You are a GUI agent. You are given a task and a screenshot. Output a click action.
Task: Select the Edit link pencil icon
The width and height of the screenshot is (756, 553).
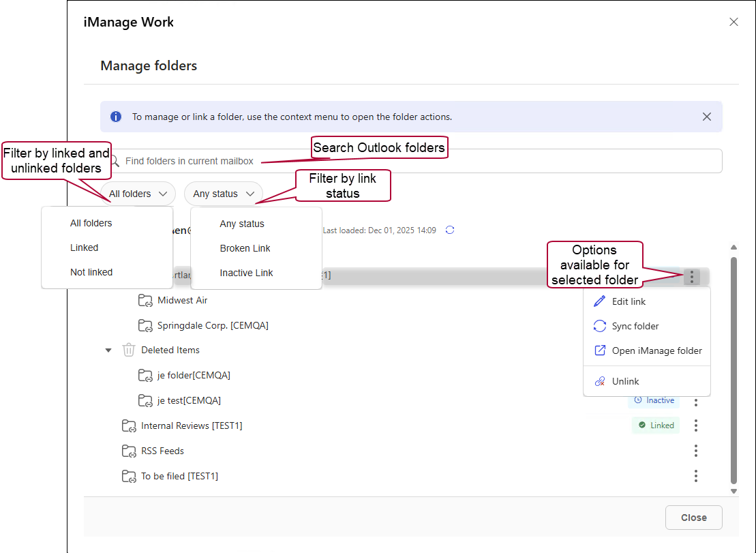pos(599,301)
